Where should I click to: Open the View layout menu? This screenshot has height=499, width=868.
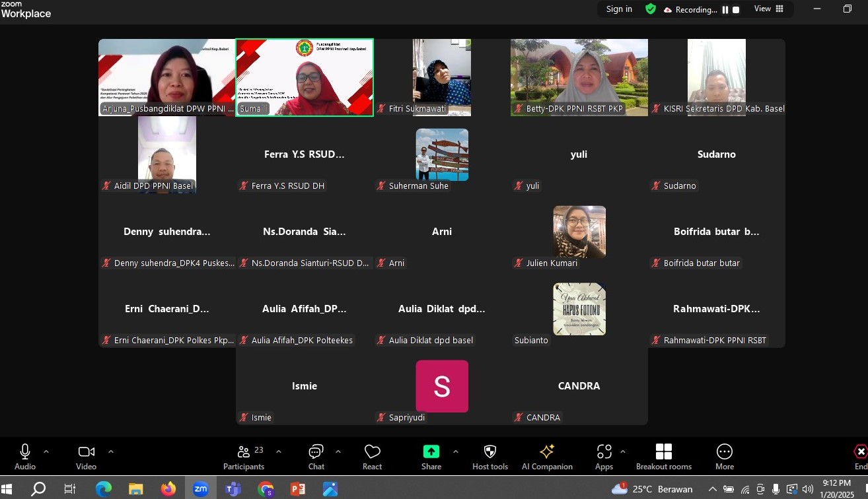(x=768, y=9)
